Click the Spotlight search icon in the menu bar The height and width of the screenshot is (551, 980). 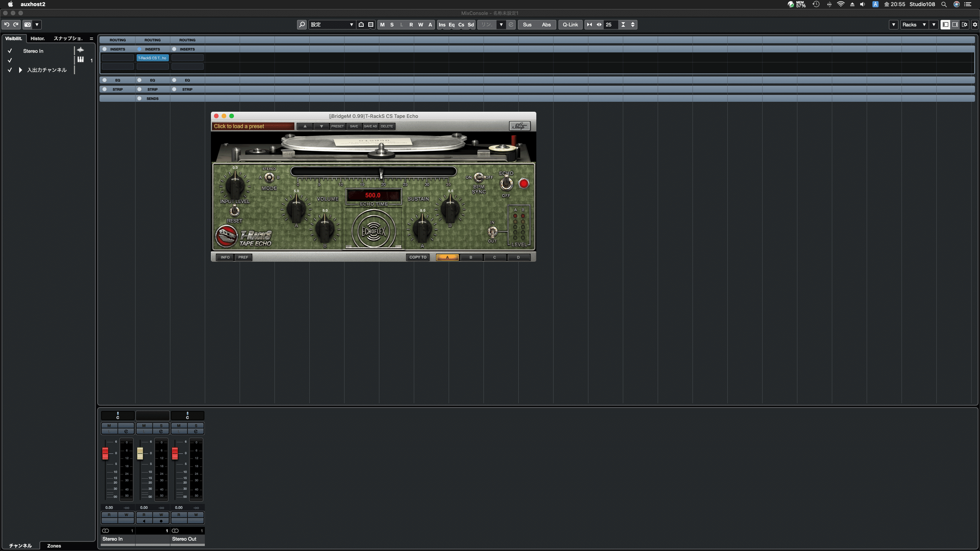point(944,5)
